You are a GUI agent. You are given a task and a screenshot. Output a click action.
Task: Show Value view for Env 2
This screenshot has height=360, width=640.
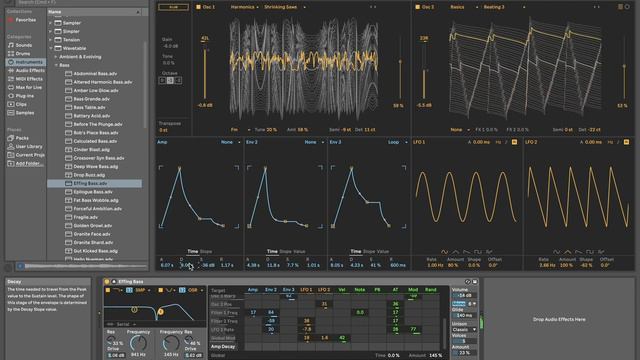299,251
